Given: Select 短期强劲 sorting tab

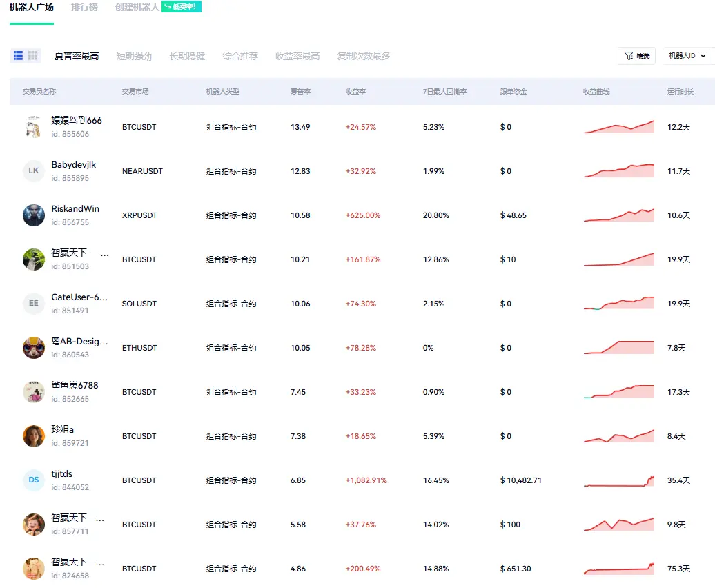Looking at the screenshot, I should [x=134, y=56].
